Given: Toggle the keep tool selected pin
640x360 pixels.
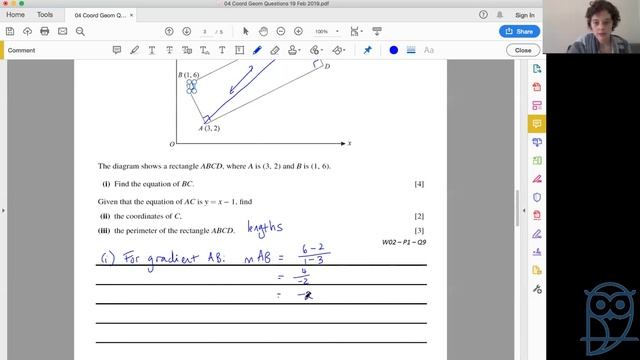Looking at the screenshot, I should point(368,50).
